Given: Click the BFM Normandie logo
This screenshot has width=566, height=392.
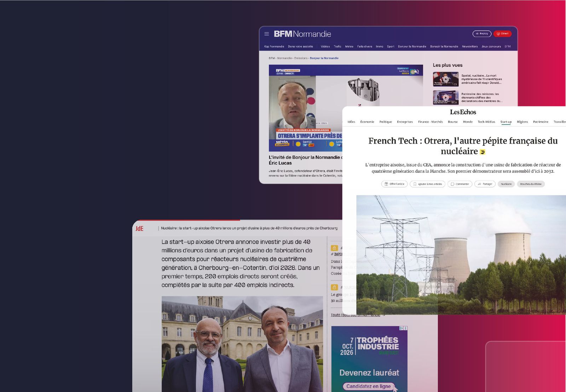Looking at the screenshot, I should click(x=302, y=34).
